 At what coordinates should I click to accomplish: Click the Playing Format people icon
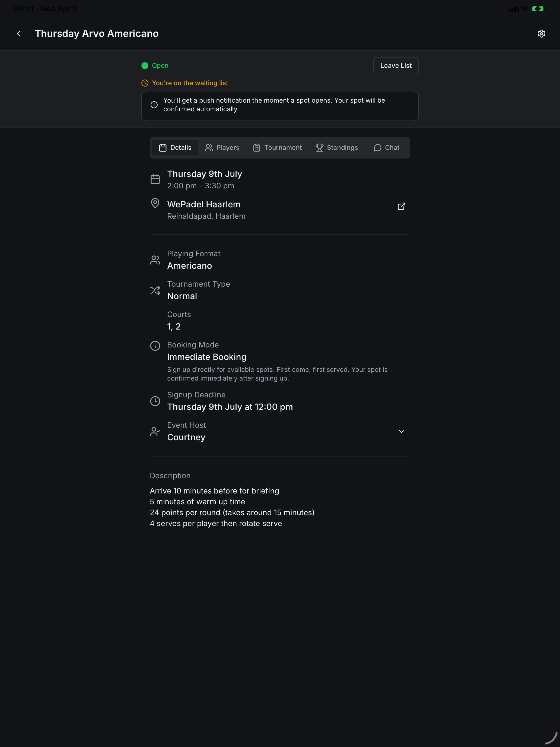(155, 260)
